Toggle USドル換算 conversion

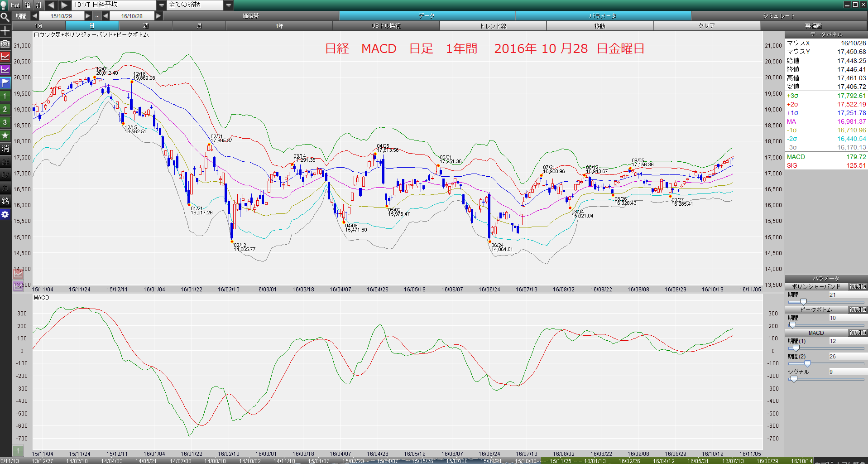pos(386,26)
